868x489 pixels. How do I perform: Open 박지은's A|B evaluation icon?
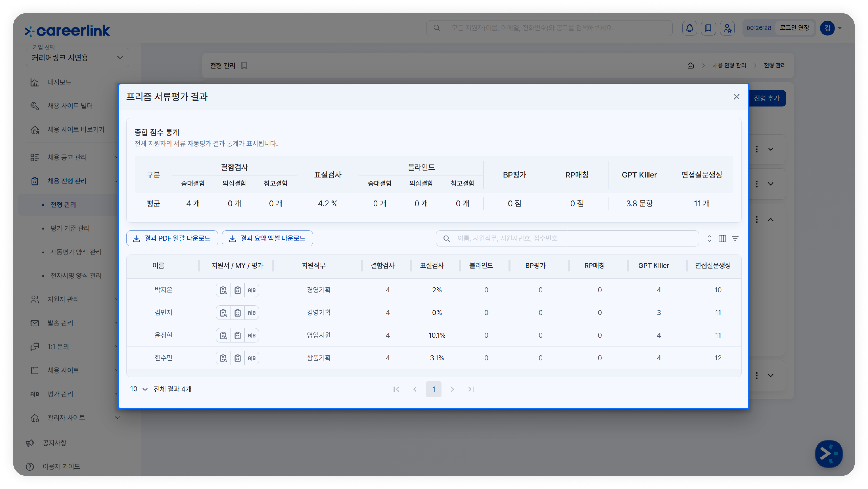252,290
